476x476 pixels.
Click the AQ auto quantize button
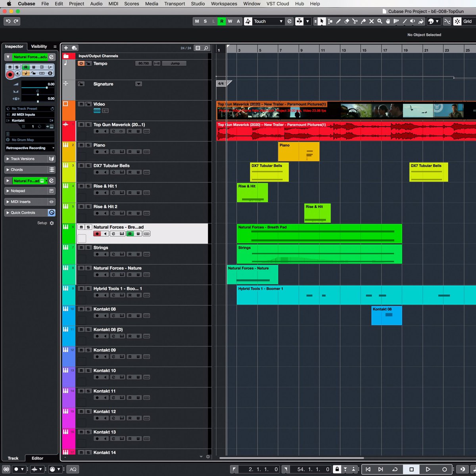(73, 469)
